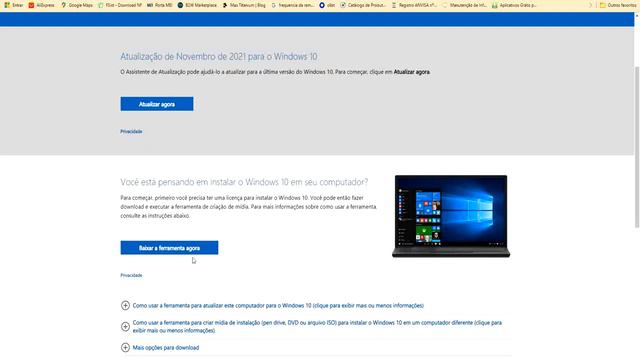Open the Aplicativos Grátis bookmark
Viewport: 640px width, 360px height.
(514, 5)
